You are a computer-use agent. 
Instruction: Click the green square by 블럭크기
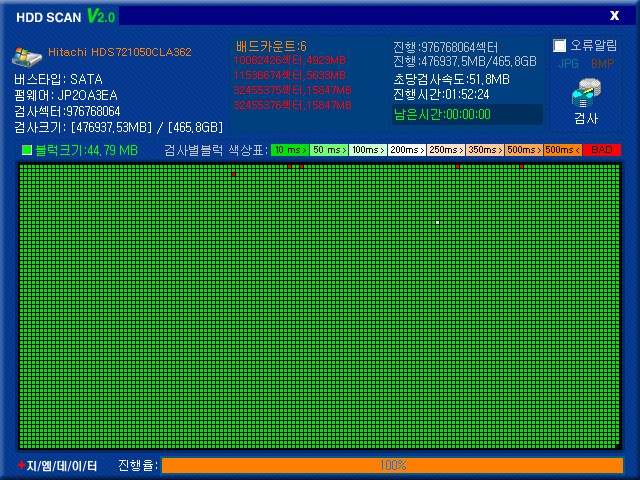[x=27, y=150]
